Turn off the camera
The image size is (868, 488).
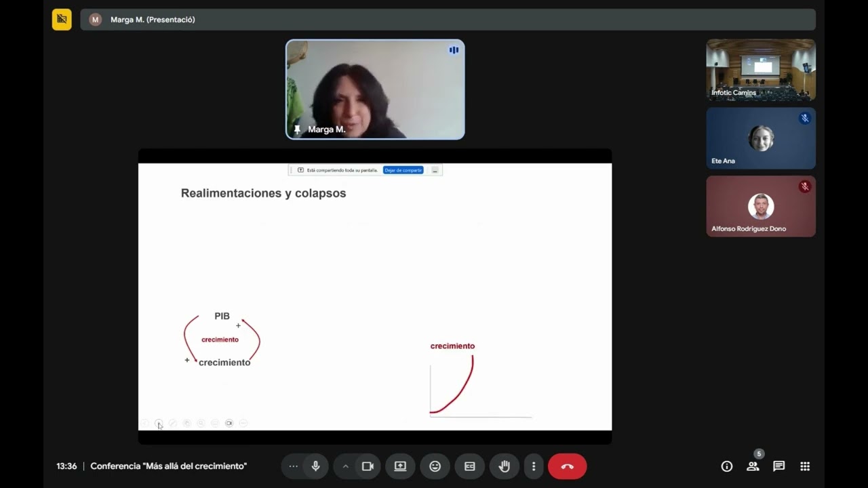click(x=368, y=466)
